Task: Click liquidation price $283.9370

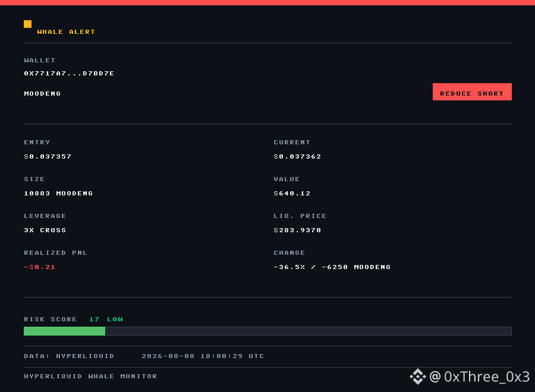Action: point(297,230)
